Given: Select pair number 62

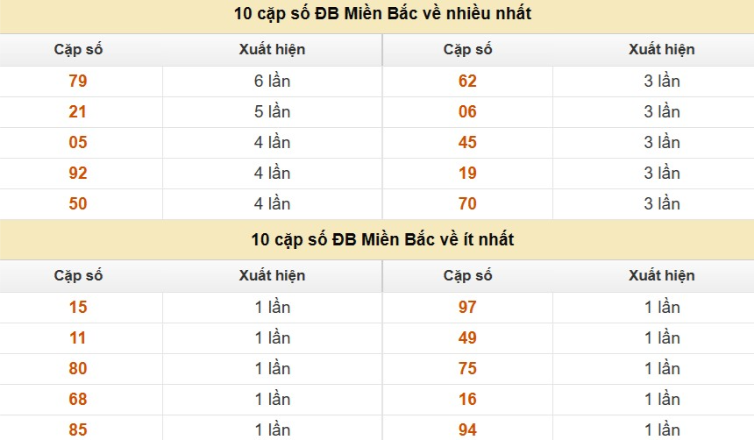Looking at the screenshot, I should [x=468, y=82].
